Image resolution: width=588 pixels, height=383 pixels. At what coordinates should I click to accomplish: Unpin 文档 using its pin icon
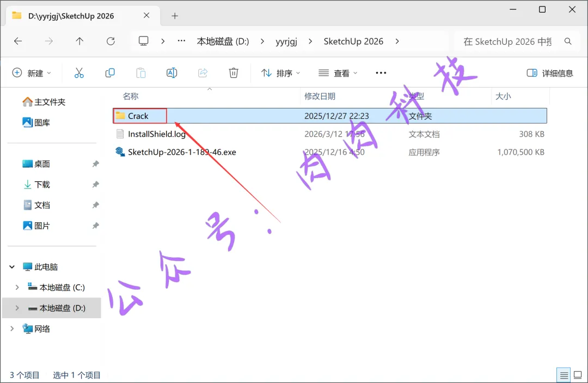coord(96,205)
